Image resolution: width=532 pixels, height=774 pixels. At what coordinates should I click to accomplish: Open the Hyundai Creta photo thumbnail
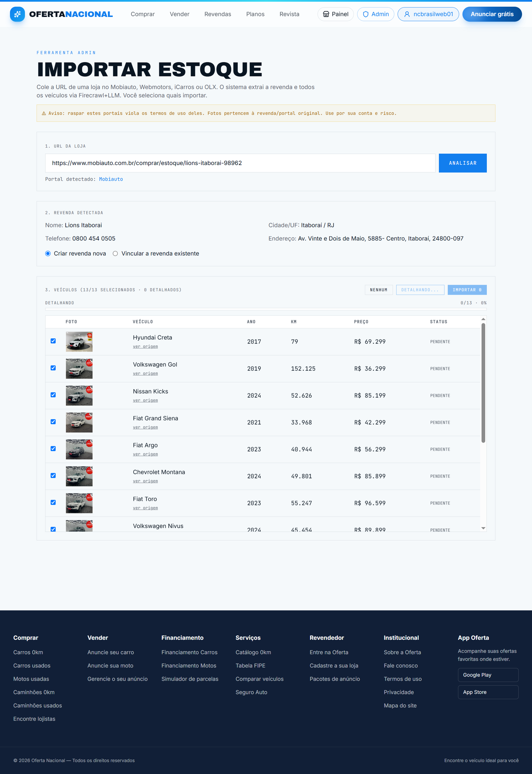[x=79, y=342]
